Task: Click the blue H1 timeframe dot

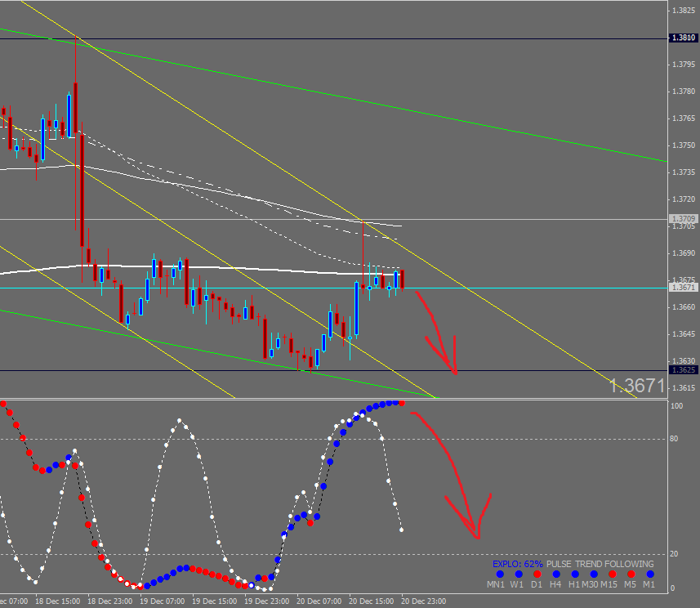Action: (575, 574)
